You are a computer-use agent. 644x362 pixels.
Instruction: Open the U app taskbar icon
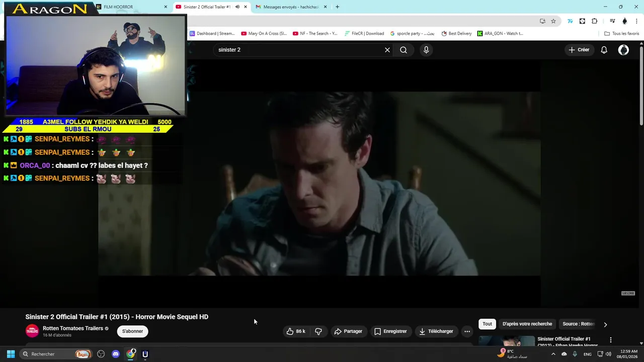(x=145, y=354)
